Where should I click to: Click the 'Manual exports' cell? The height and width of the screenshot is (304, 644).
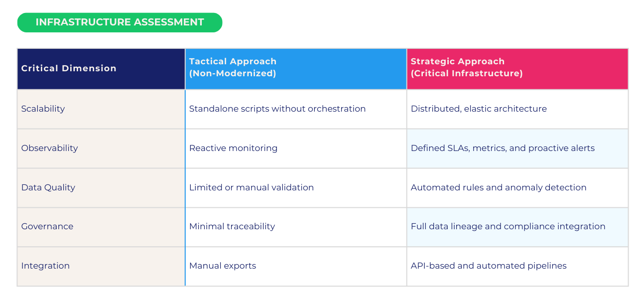point(223,266)
